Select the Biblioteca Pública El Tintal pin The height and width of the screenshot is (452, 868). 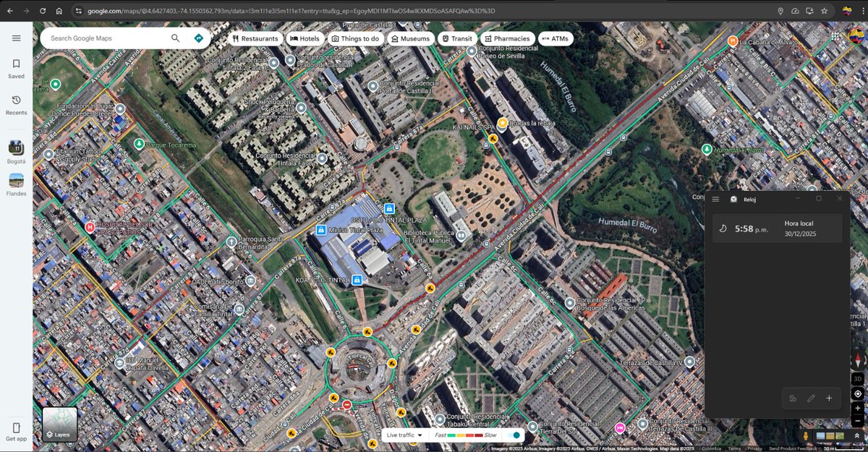point(461,235)
